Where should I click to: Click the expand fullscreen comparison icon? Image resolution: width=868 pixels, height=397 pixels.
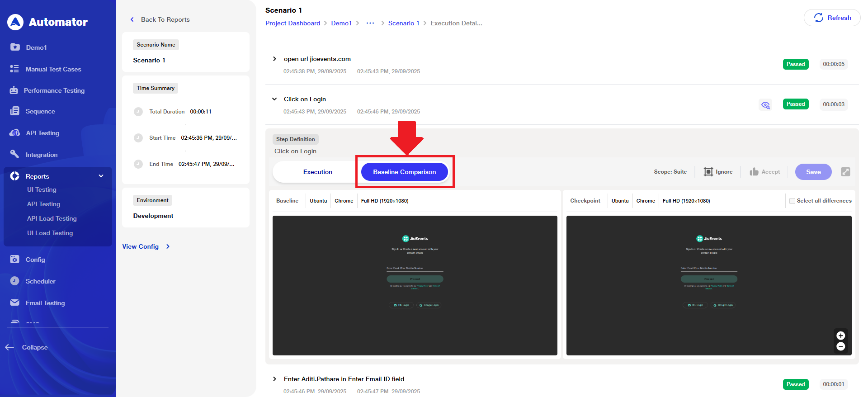pyautogui.click(x=845, y=172)
